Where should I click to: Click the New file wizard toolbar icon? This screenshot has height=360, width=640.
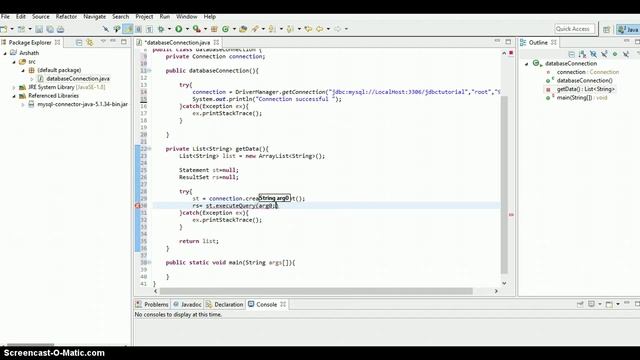(4, 29)
